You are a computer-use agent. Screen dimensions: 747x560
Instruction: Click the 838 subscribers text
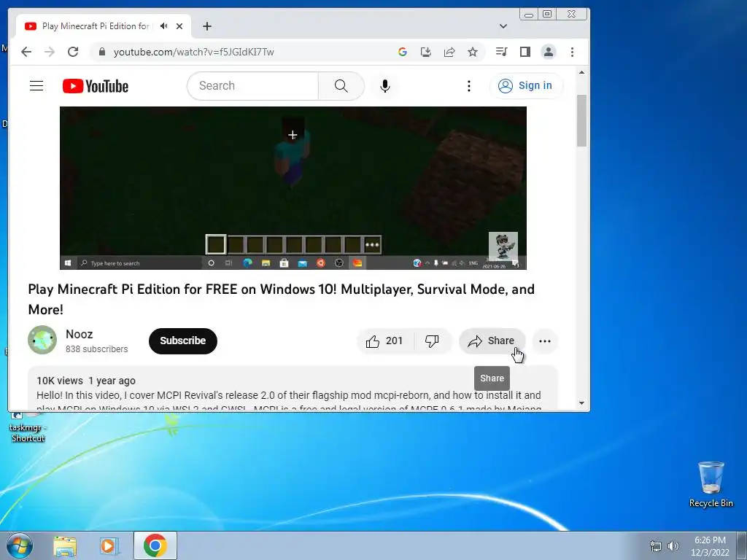click(x=97, y=349)
